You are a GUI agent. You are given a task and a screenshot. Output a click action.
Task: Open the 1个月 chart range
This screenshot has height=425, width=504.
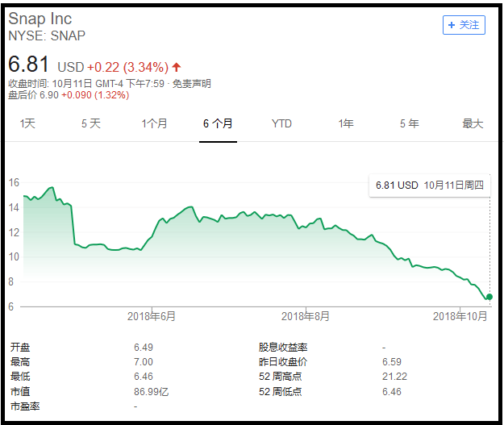pos(154,123)
